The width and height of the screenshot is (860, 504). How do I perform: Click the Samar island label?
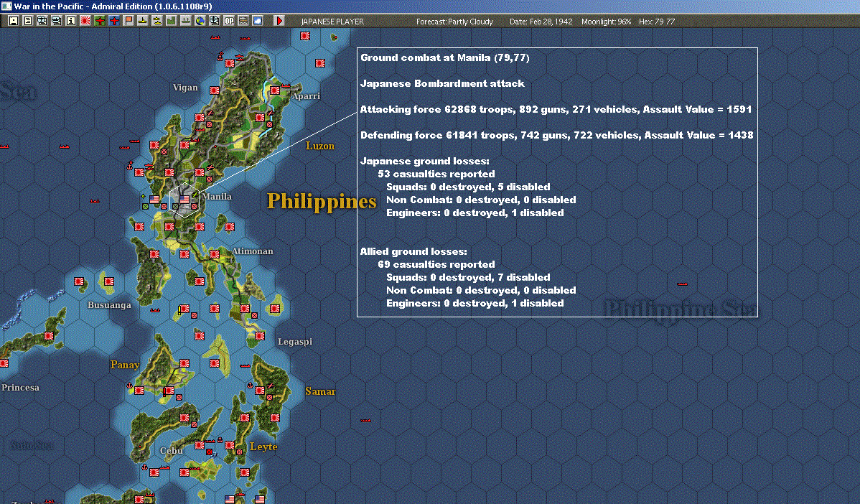tap(320, 391)
